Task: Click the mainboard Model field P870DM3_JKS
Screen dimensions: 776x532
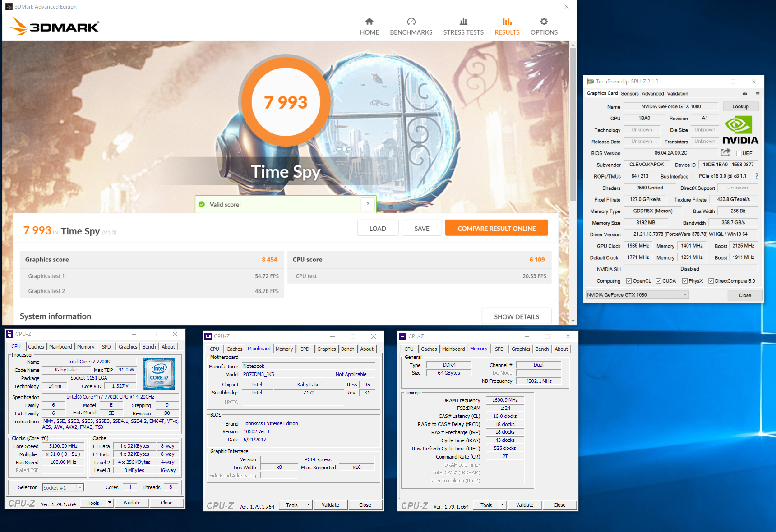Action: coord(284,374)
